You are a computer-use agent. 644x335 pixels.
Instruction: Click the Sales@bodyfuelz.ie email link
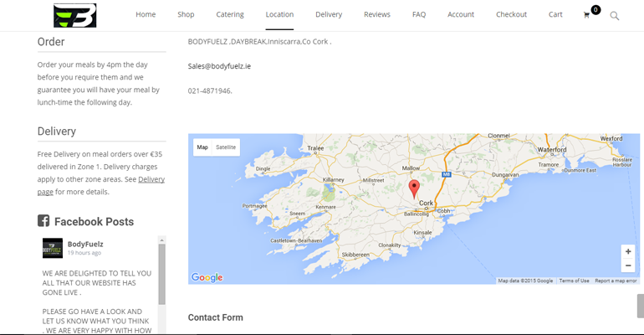tap(219, 66)
